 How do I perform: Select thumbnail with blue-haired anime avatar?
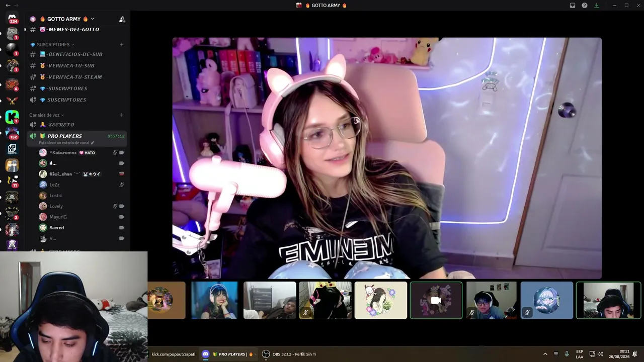547,300
